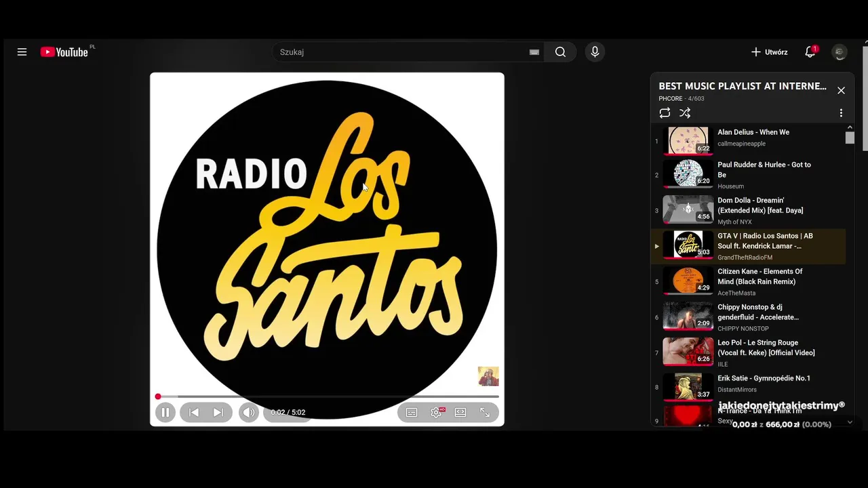Click the playlist scrollbar thumb

tap(850, 138)
